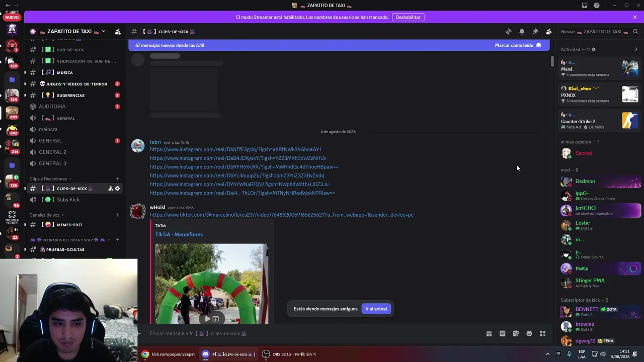
Task: Focus the message input for clips-de-kick
Action: click(x=312, y=333)
